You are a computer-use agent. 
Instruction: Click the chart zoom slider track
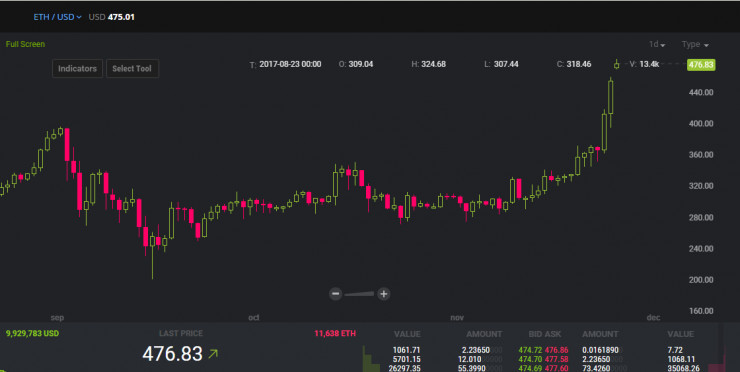pyautogui.click(x=360, y=294)
